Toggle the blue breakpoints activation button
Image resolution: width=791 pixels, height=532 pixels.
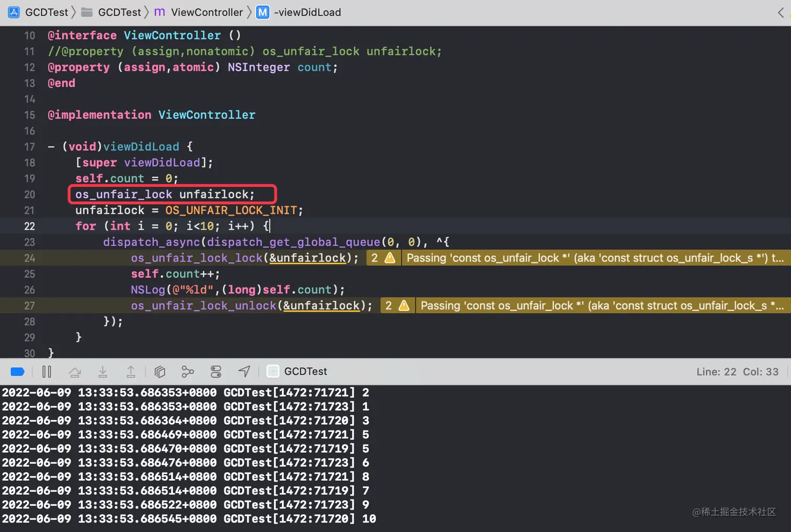[17, 371]
